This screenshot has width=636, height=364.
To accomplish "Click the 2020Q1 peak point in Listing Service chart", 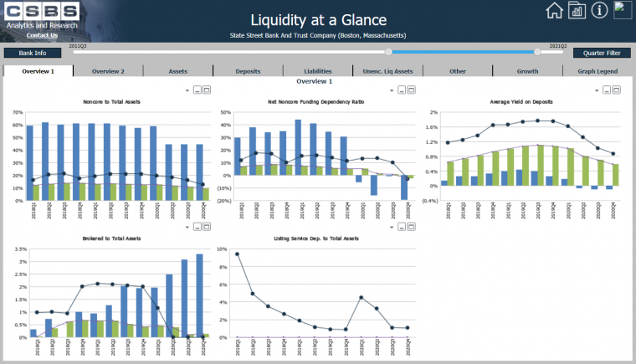I will [362, 297].
